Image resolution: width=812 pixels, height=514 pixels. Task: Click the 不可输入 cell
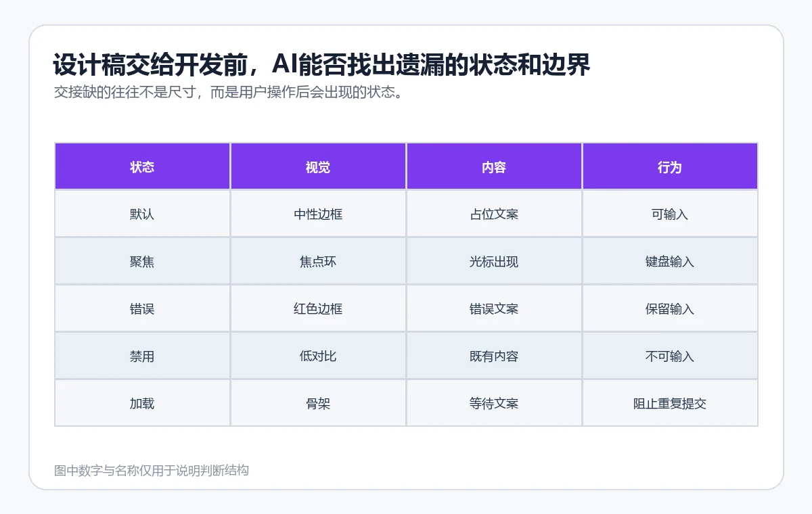[670, 356]
